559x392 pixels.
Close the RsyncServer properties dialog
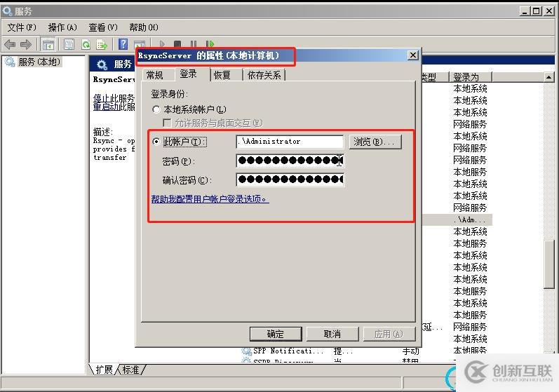pos(412,55)
